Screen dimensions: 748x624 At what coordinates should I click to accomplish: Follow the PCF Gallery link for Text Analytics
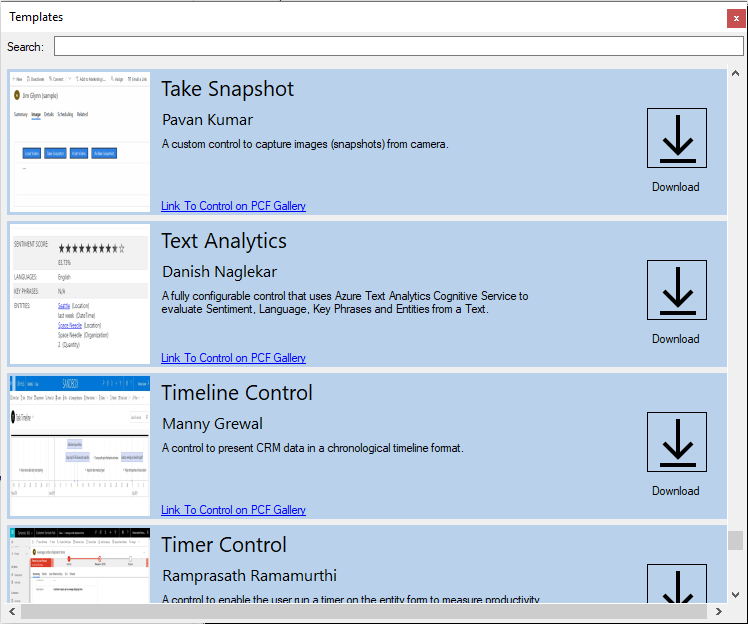coord(233,358)
